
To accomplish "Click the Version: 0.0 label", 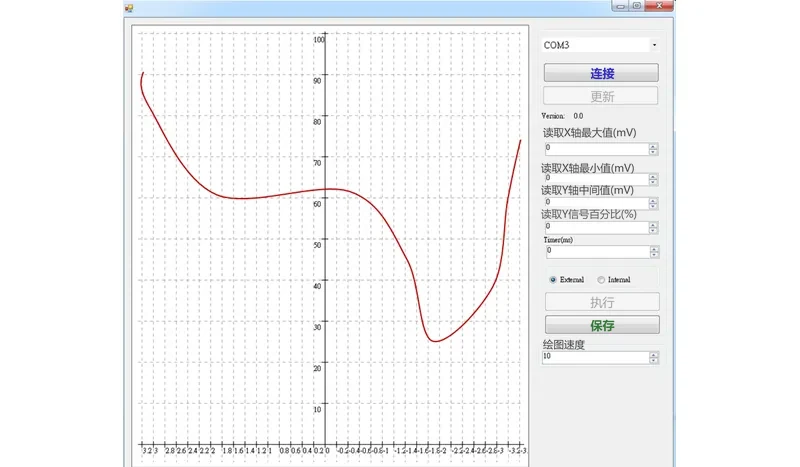I will (562, 116).
